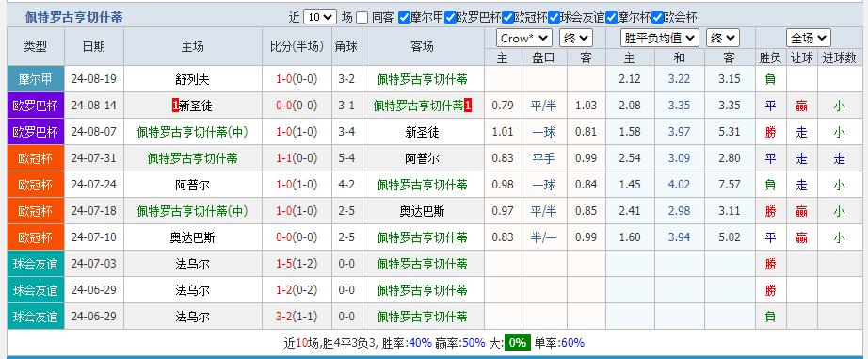Image resolution: width=868 pixels, height=359 pixels.
Task: Click 舒列夫 home team on 24-08-19
Action: 193,79
